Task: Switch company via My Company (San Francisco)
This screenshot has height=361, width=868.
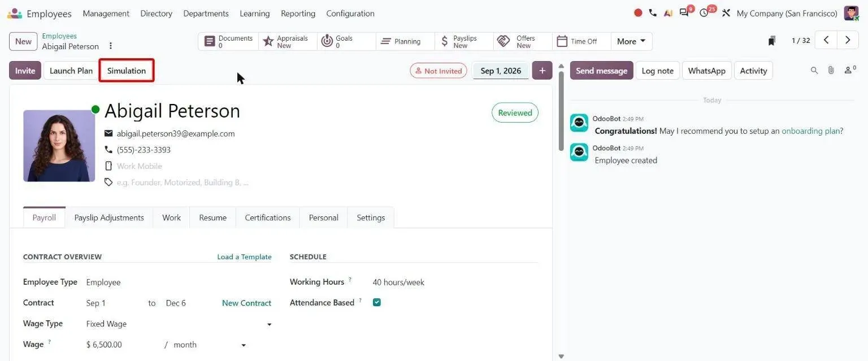Action: (x=787, y=13)
